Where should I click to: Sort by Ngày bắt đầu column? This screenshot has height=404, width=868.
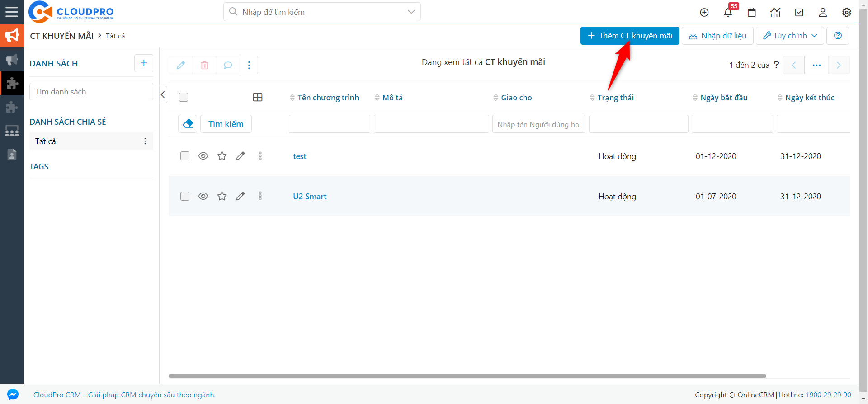[720, 98]
